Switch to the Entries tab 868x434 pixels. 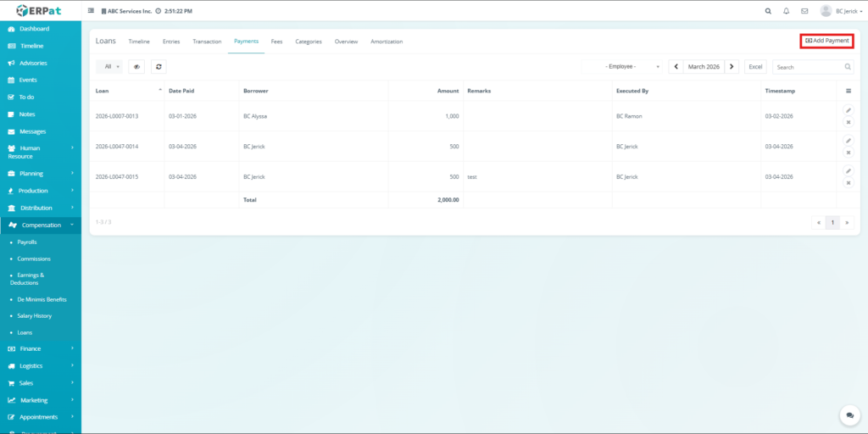click(x=171, y=42)
